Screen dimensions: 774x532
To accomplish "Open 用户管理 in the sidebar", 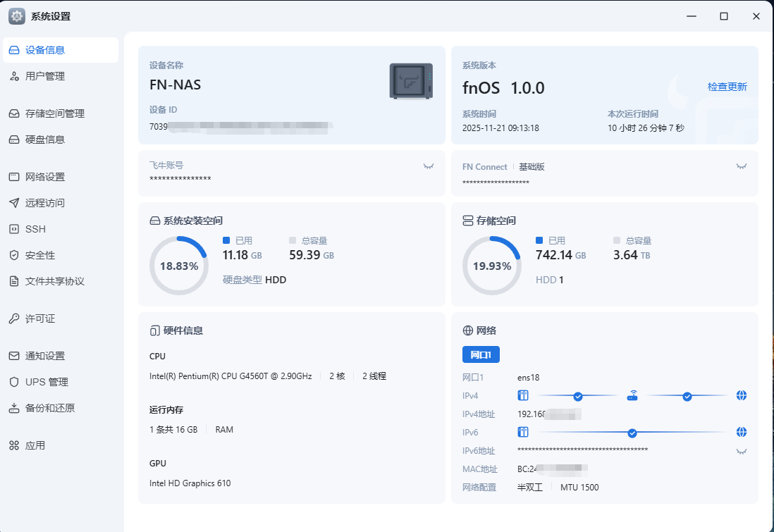I will [x=45, y=76].
